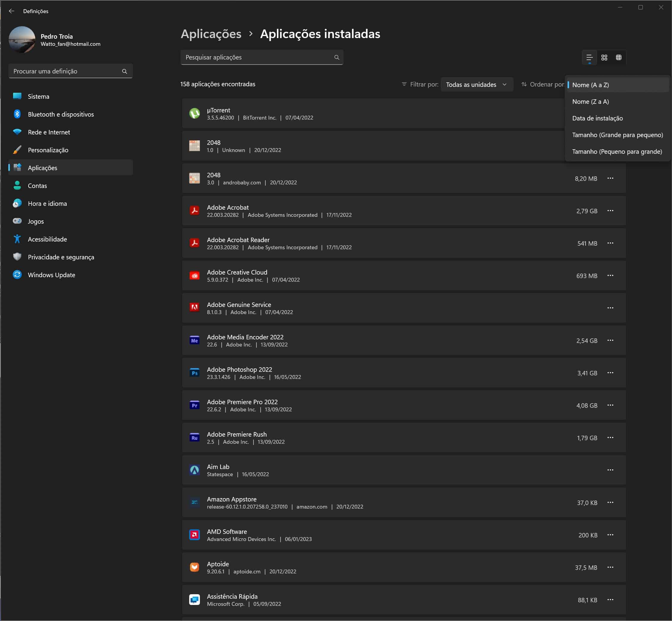Open more options for Adobe Photoshop 2022
This screenshot has width=672, height=621.
coord(610,373)
